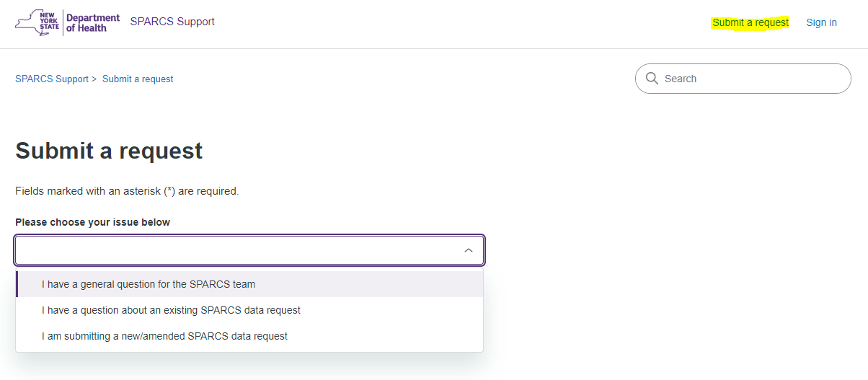Collapse the issue list with the chevron arrow
The image size is (868, 380).
[x=469, y=250]
